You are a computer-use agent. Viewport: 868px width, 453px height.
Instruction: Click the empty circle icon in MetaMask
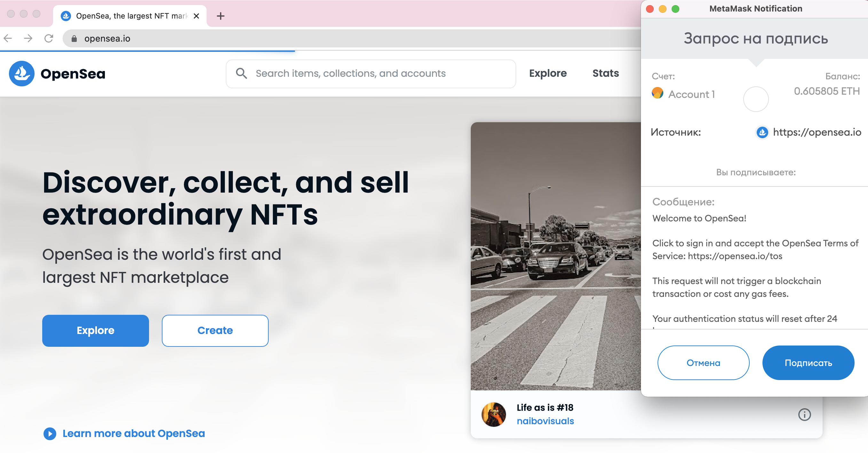756,99
